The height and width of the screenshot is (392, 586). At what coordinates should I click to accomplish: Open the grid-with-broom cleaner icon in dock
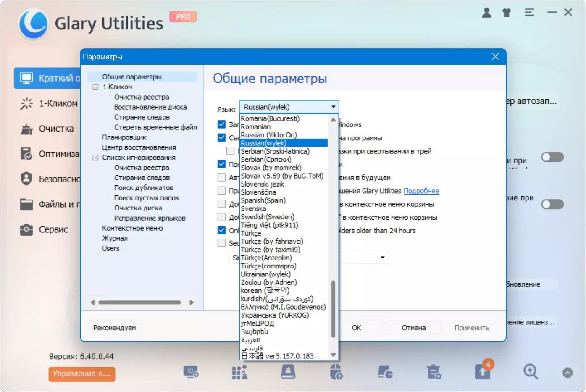pos(239,372)
